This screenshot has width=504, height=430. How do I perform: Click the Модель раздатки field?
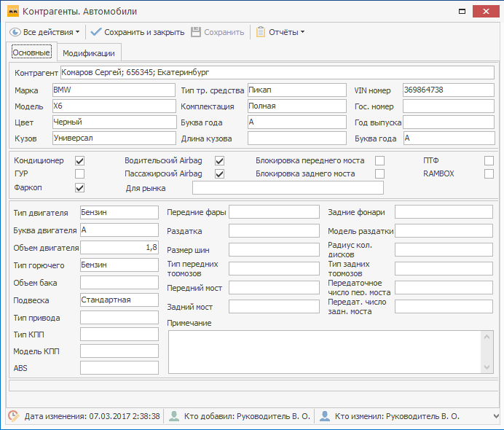pos(444,231)
